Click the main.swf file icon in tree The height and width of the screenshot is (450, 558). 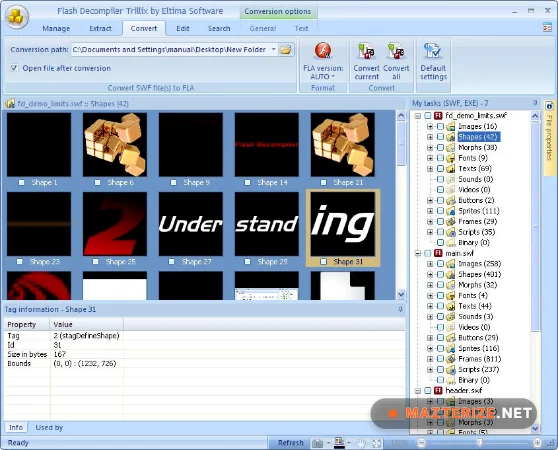coord(438,253)
